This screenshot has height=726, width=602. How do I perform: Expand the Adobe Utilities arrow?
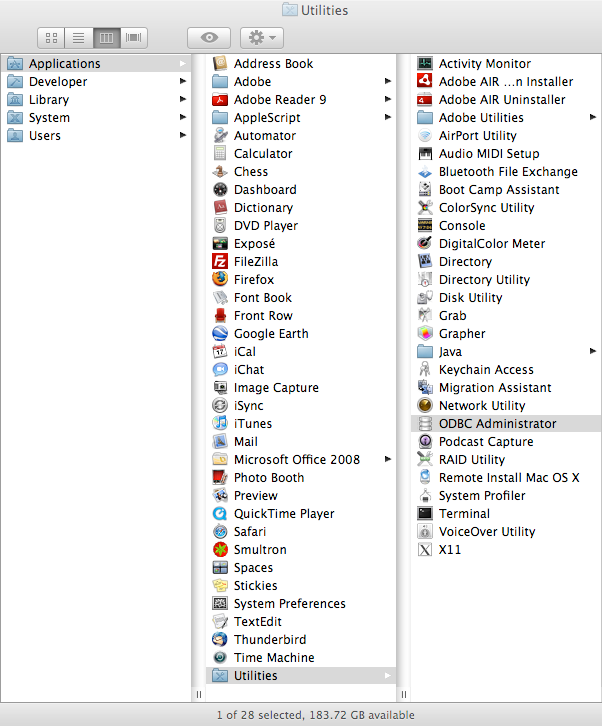coord(593,117)
